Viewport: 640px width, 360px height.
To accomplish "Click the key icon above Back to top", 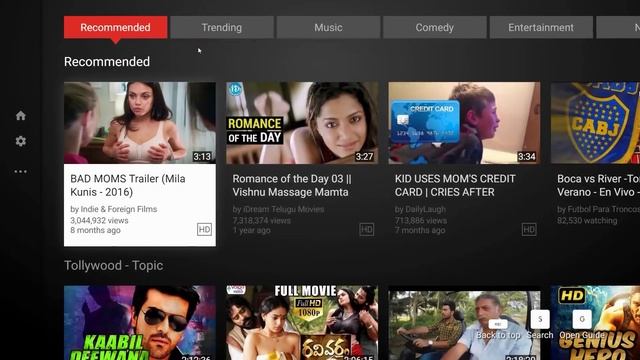I will [498, 324].
